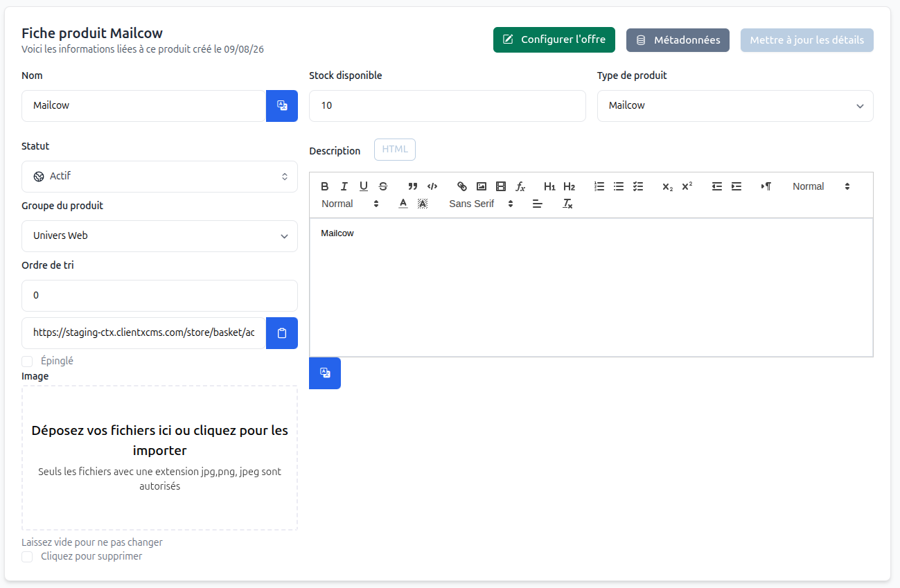The width and height of the screenshot is (900, 588).
Task: Increase indent of the text
Action: point(736,186)
